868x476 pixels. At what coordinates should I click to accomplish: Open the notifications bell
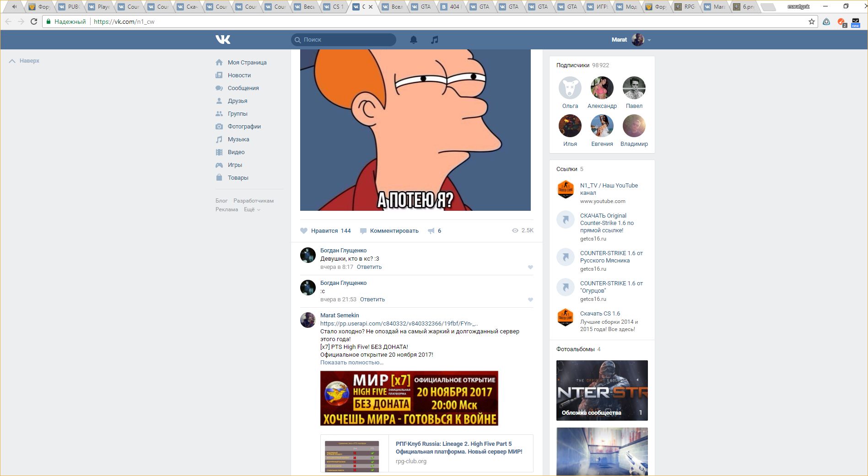click(413, 40)
